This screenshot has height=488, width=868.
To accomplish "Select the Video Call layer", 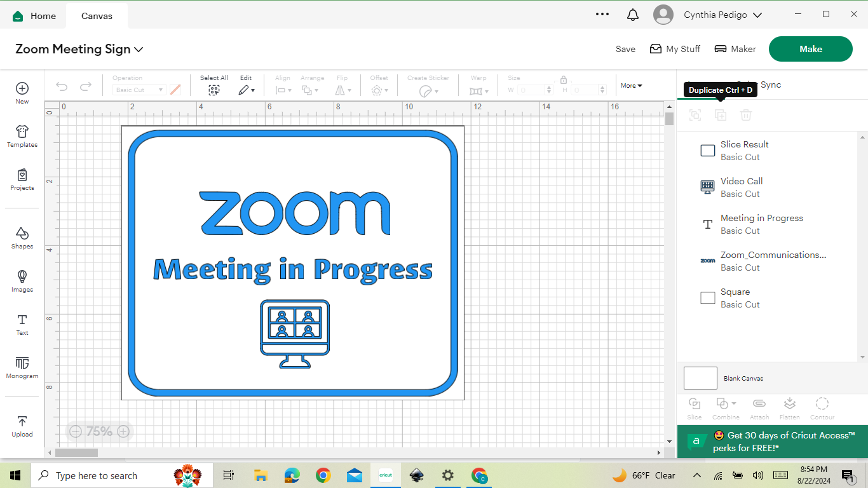I will pyautogui.click(x=768, y=187).
